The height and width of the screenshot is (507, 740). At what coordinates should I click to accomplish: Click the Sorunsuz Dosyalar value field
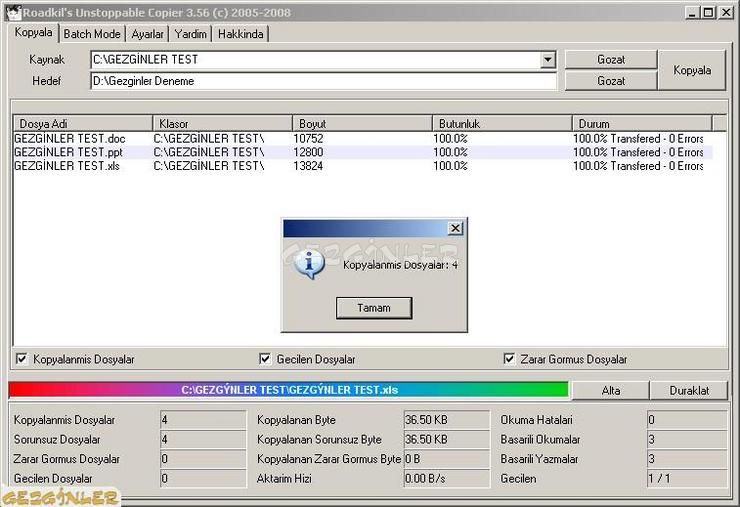click(x=203, y=439)
